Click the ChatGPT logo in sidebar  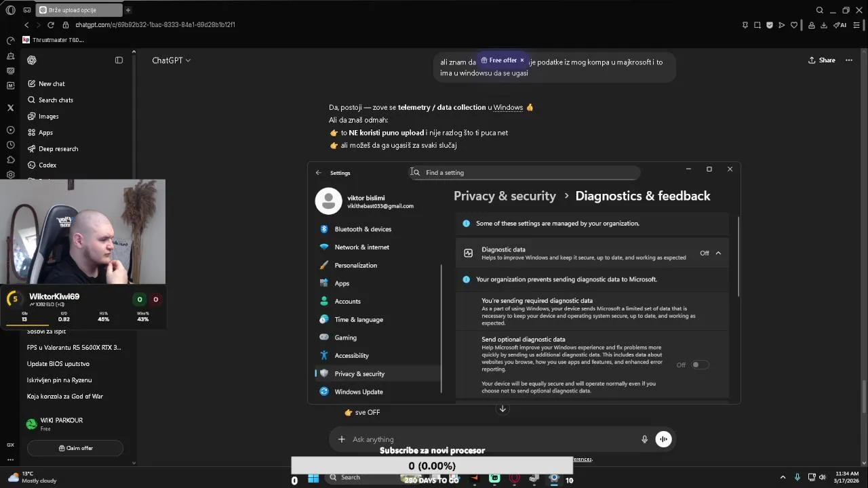pyautogui.click(x=32, y=60)
